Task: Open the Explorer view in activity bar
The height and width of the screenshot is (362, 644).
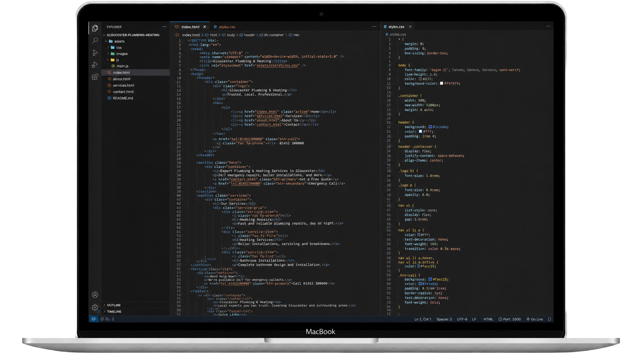Action: pos(95,28)
